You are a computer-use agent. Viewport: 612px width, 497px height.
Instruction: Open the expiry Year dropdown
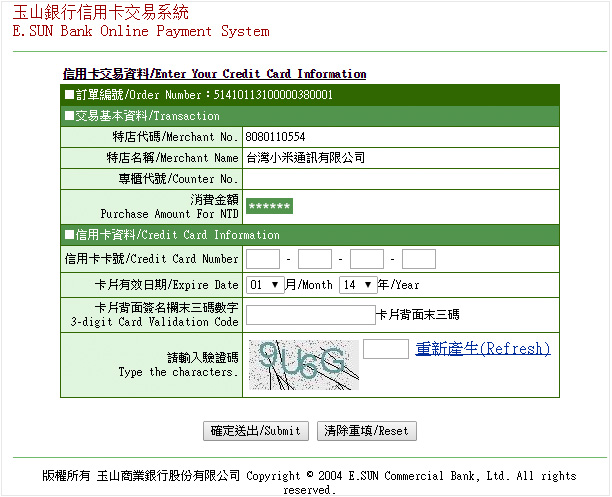point(354,285)
